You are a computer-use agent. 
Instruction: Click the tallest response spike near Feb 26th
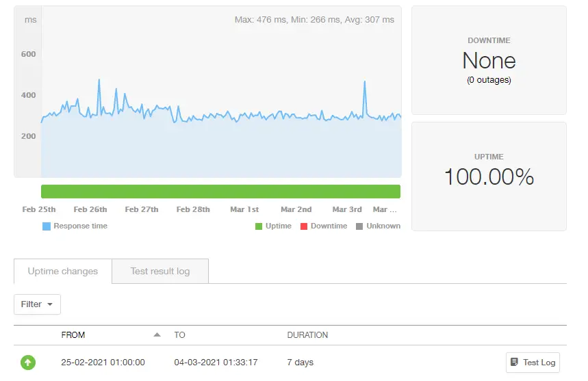99,81
